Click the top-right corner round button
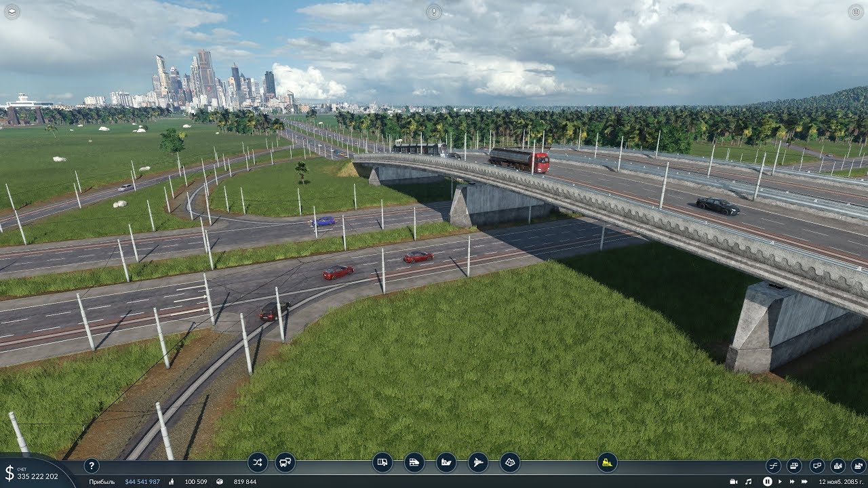 coord(856,12)
